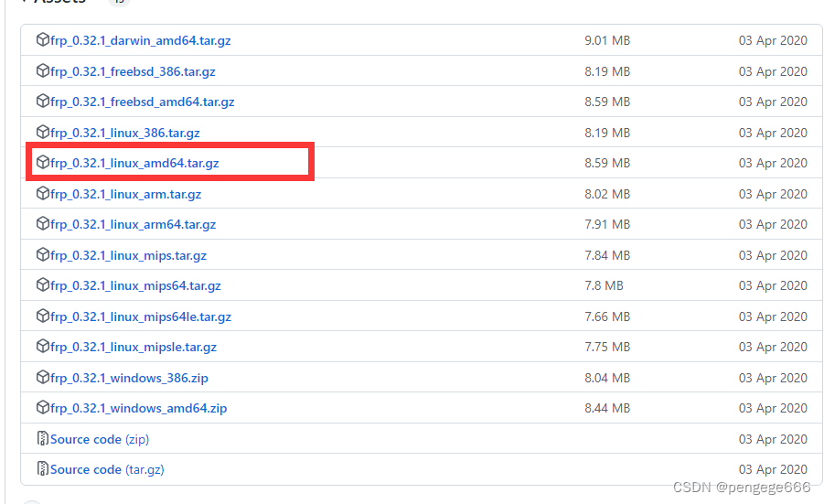Click package icon beside frp_0.32.1_linux_386.tar.gz
The image size is (824, 504).
point(43,132)
